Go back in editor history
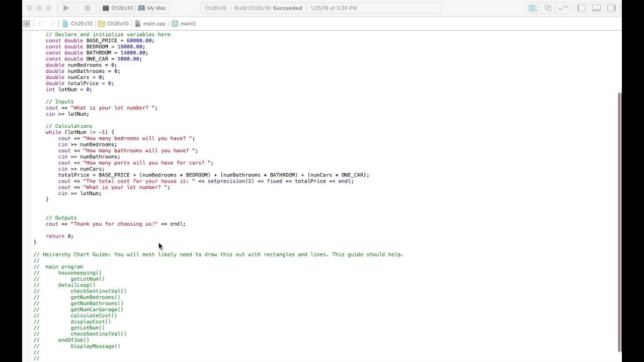Viewport: 644px width, 362px height. pos(40,24)
